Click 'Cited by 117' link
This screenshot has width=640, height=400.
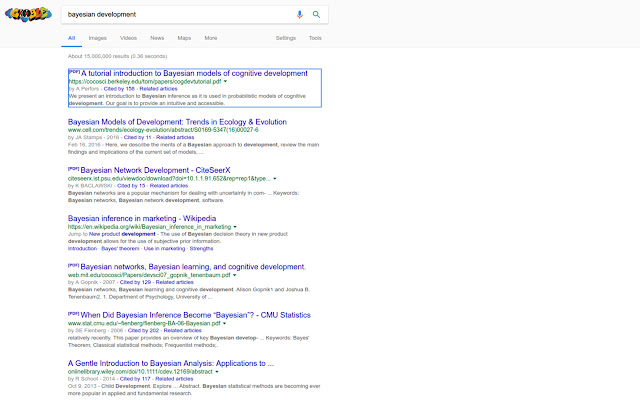135,379
